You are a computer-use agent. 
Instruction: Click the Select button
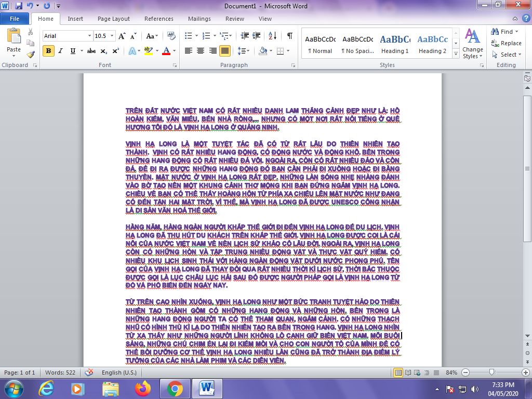tap(506, 55)
